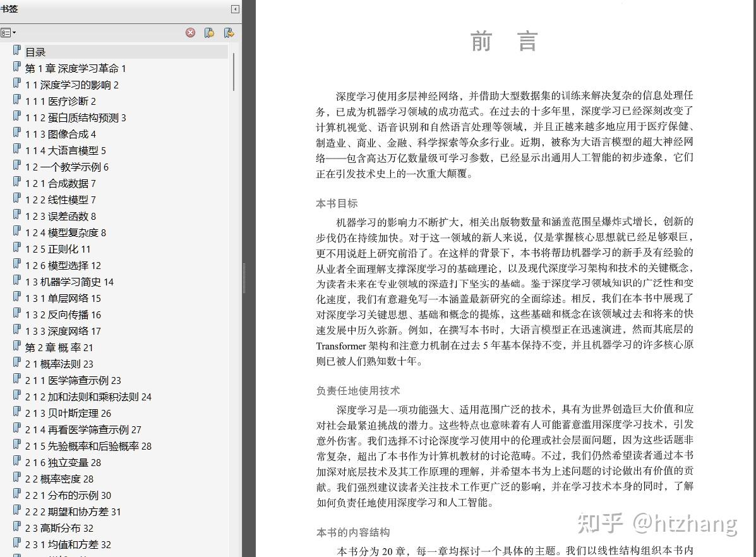Click the delete selected bookmark icon
This screenshot has height=557, width=756.
(x=191, y=33)
